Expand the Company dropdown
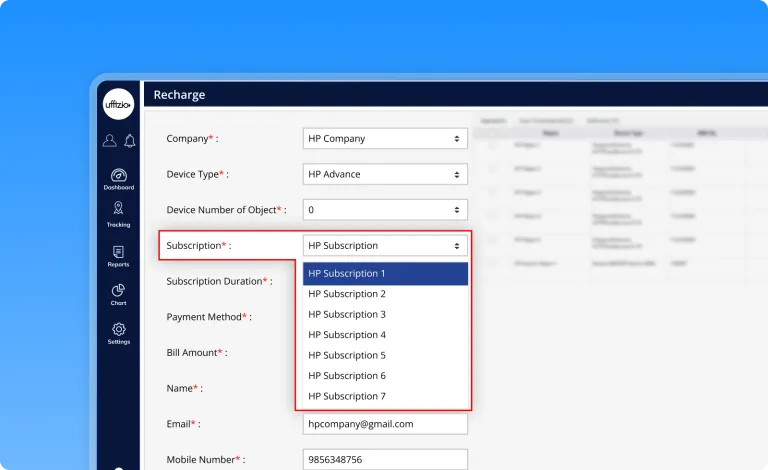 tap(385, 139)
